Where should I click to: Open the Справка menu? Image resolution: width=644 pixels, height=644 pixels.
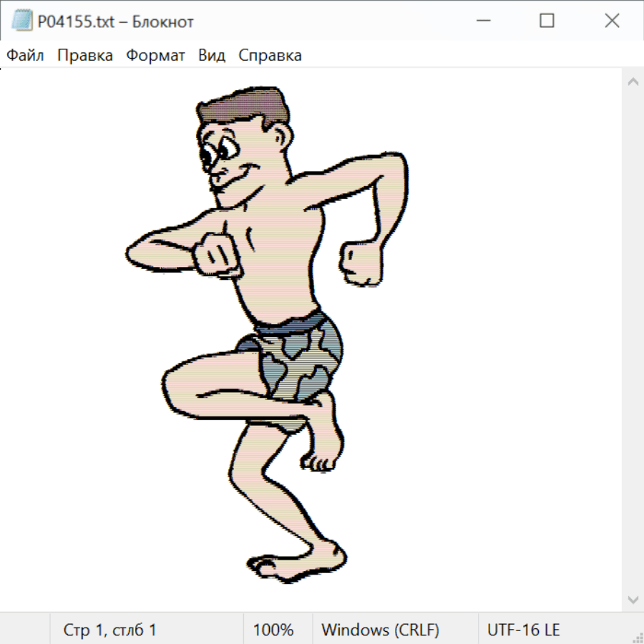pyautogui.click(x=270, y=56)
